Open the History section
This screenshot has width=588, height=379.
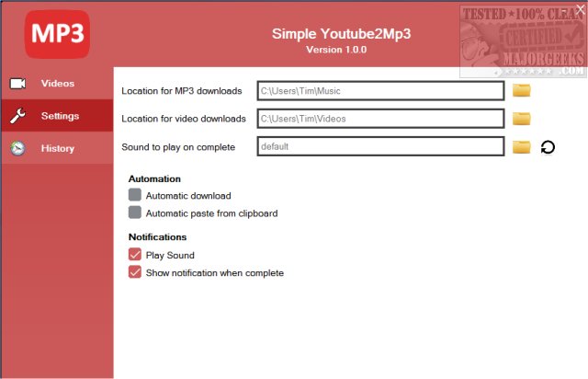(57, 148)
